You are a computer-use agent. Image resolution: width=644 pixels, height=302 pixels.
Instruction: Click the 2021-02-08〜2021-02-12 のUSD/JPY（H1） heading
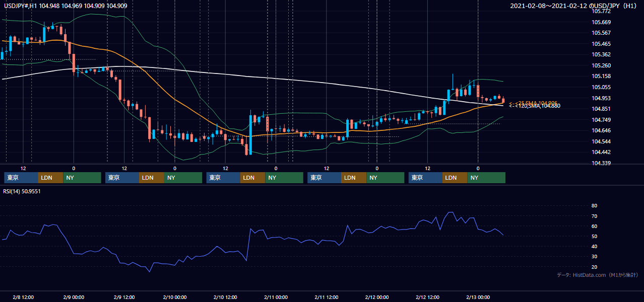click(573, 6)
